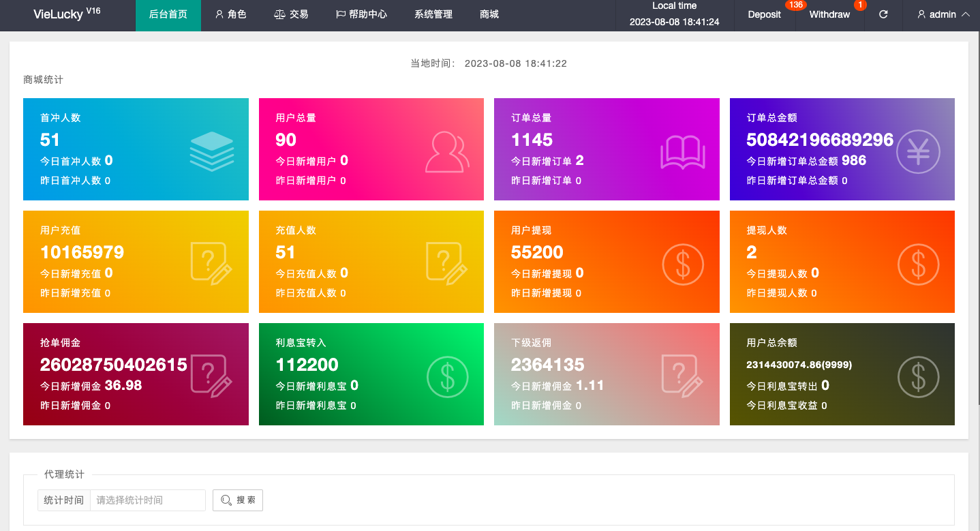
Task: Click the 搜索 button
Action: [238, 500]
